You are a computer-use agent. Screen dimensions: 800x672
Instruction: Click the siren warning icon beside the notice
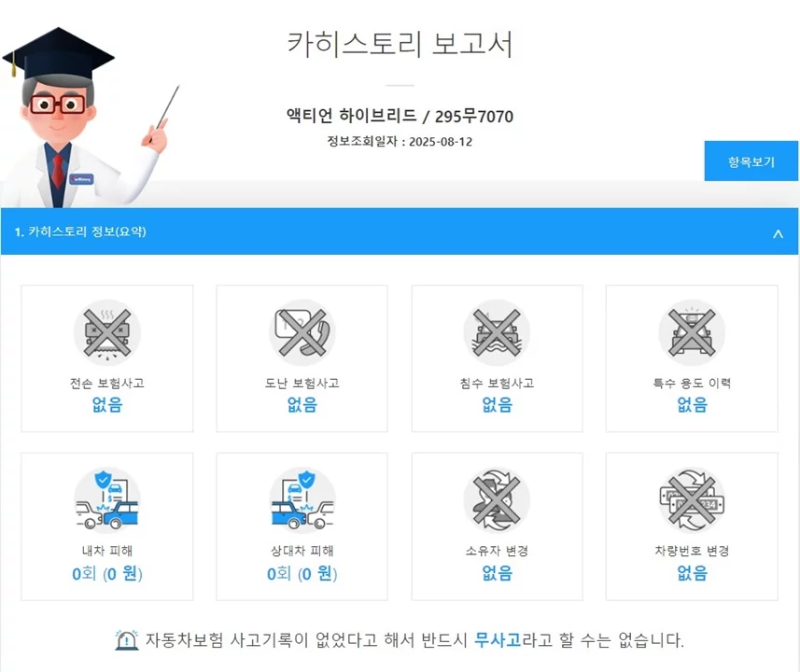(127, 640)
